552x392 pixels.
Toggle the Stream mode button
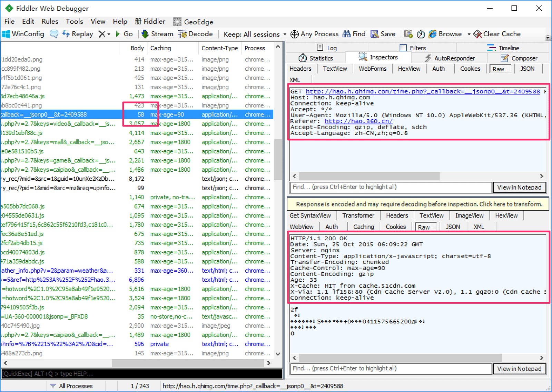[157, 34]
